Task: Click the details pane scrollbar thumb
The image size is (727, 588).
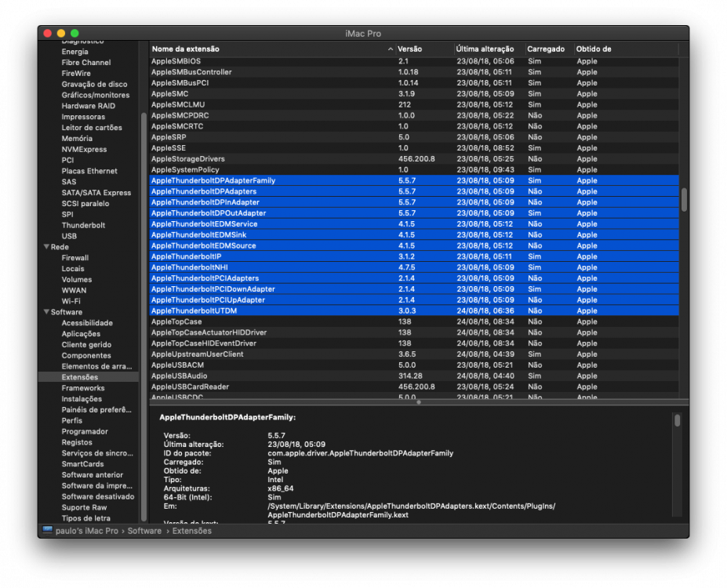Action: click(x=677, y=420)
